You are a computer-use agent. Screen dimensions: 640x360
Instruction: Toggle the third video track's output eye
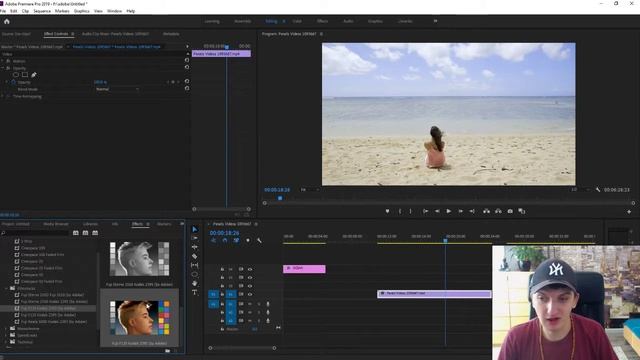250,286
